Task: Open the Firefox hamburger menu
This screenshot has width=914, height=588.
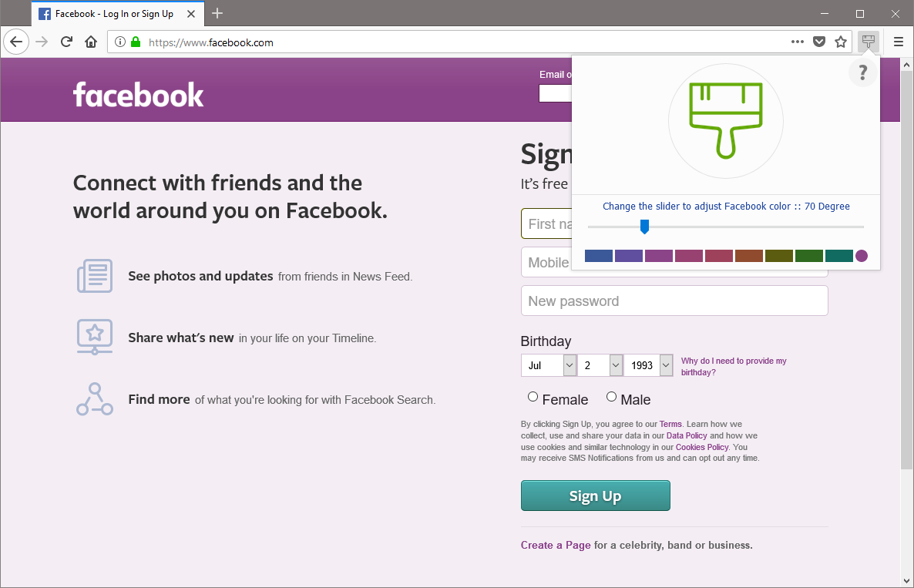Action: pyautogui.click(x=899, y=42)
